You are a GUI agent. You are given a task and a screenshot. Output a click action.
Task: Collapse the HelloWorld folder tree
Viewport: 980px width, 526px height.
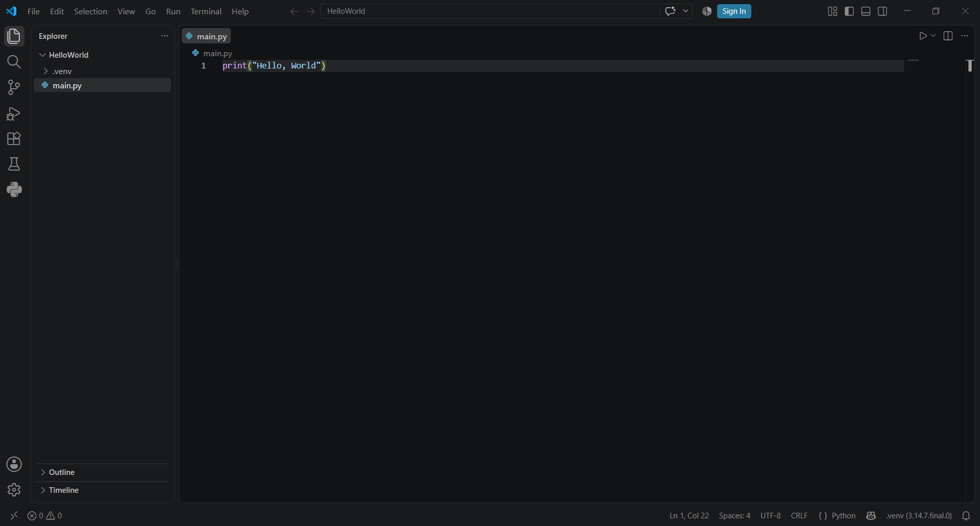[43, 55]
